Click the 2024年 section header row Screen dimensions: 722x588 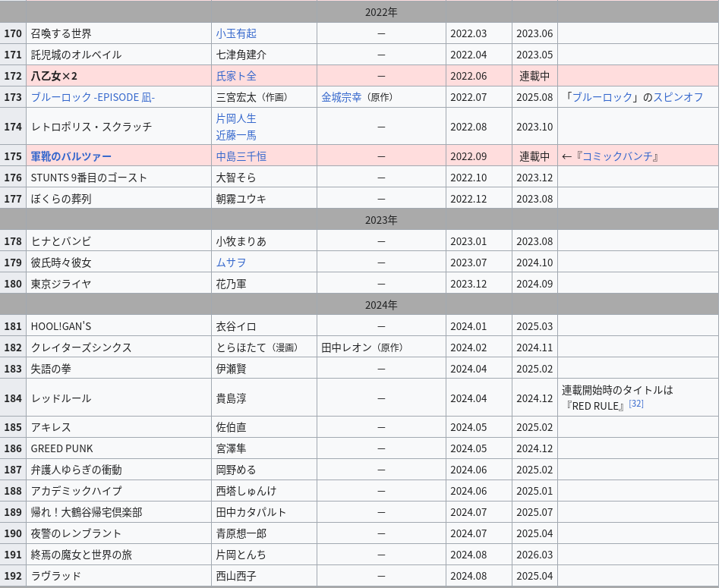coord(359,304)
